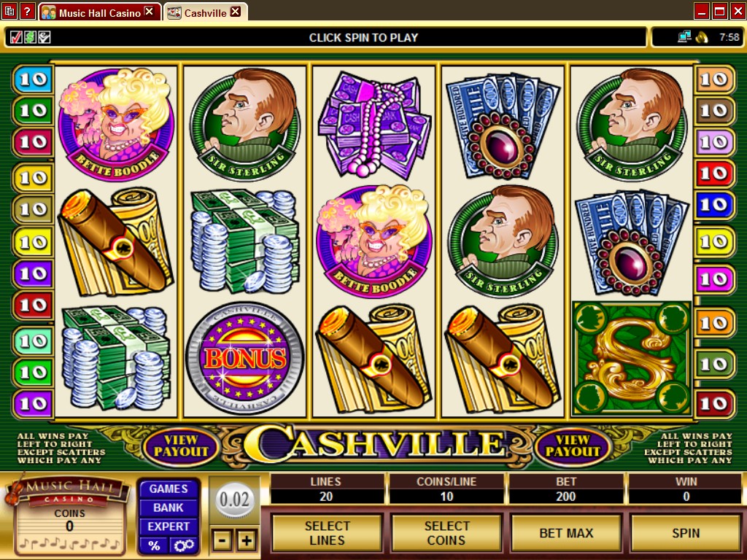The height and width of the screenshot is (560, 747).
Task: Decrease coin size with the minus button
Action: [222, 540]
